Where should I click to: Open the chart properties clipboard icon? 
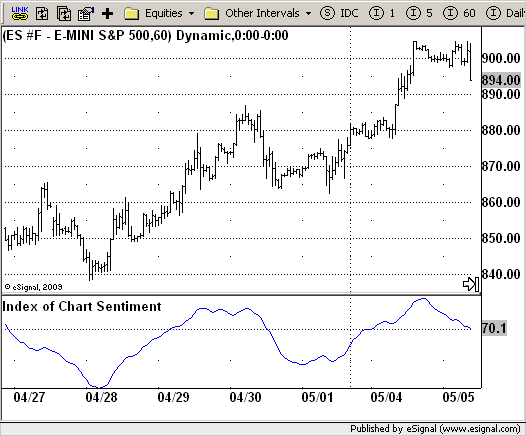86,14
